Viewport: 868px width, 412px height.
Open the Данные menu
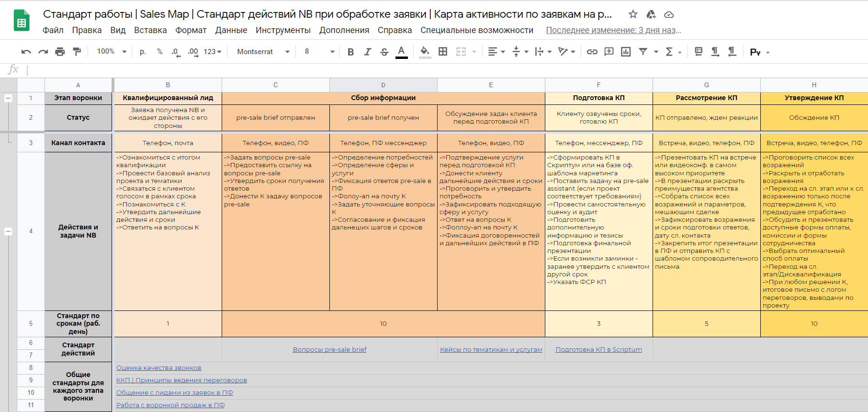tap(231, 30)
